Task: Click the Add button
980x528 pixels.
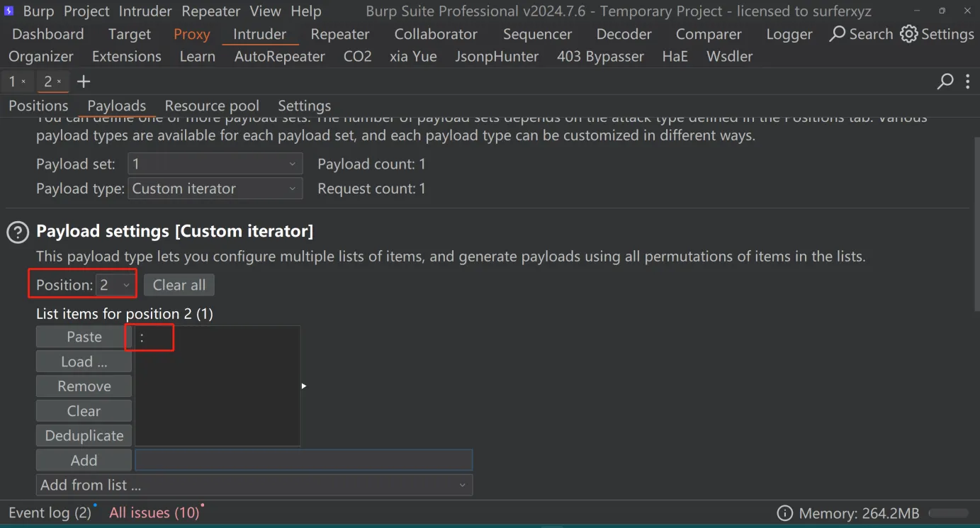Action: [x=84, y=461]
